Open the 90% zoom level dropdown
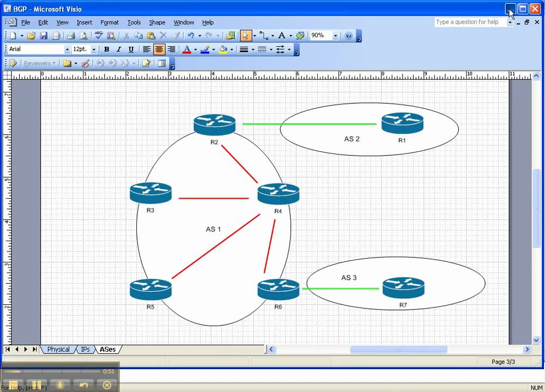This screenshot has height=392, width=545. point(335,35)
